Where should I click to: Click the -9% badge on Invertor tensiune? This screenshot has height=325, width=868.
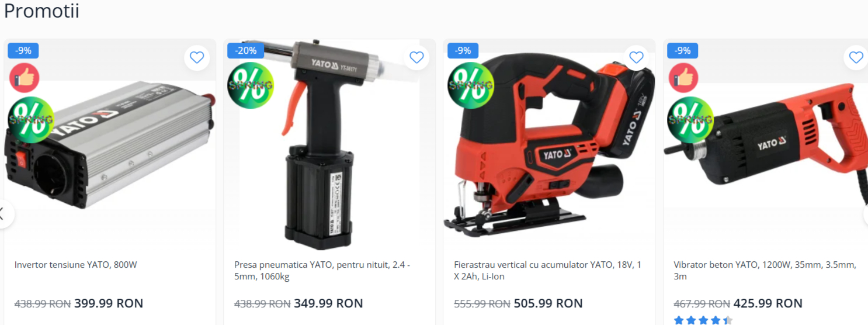click(23, 51)
